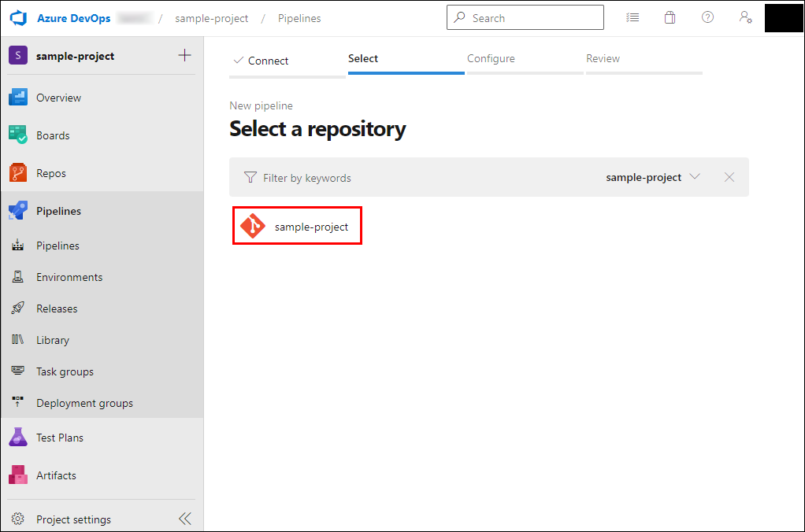
Task: Select the Pipelines hub rocket icon
Action: click(18, 211)
